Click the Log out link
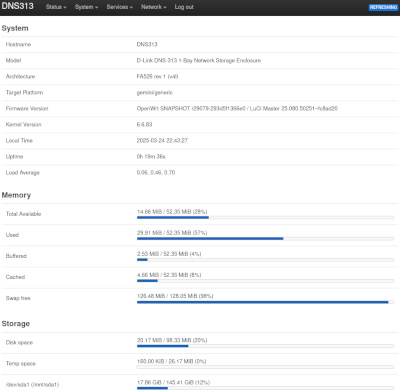400x392 pixels. point(184,7)
